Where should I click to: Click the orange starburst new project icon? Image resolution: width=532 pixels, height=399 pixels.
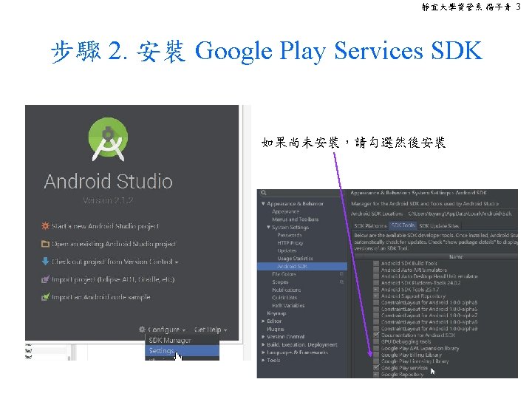(45, 226)
